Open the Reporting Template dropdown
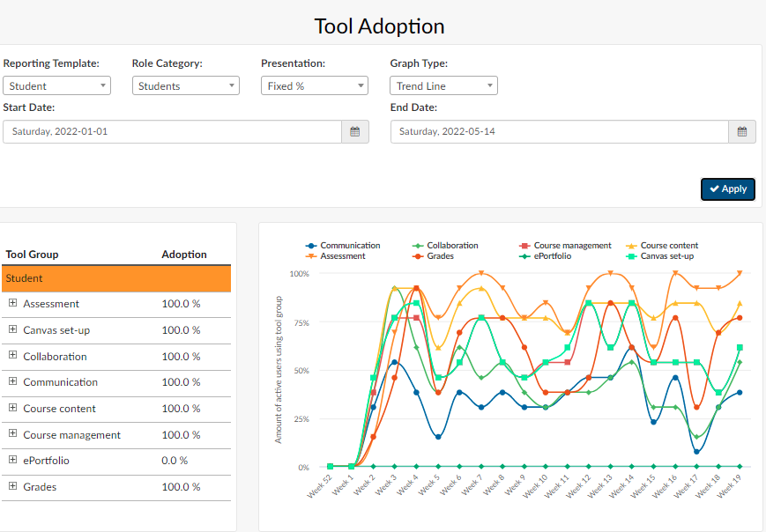 [x=56, y=85]
